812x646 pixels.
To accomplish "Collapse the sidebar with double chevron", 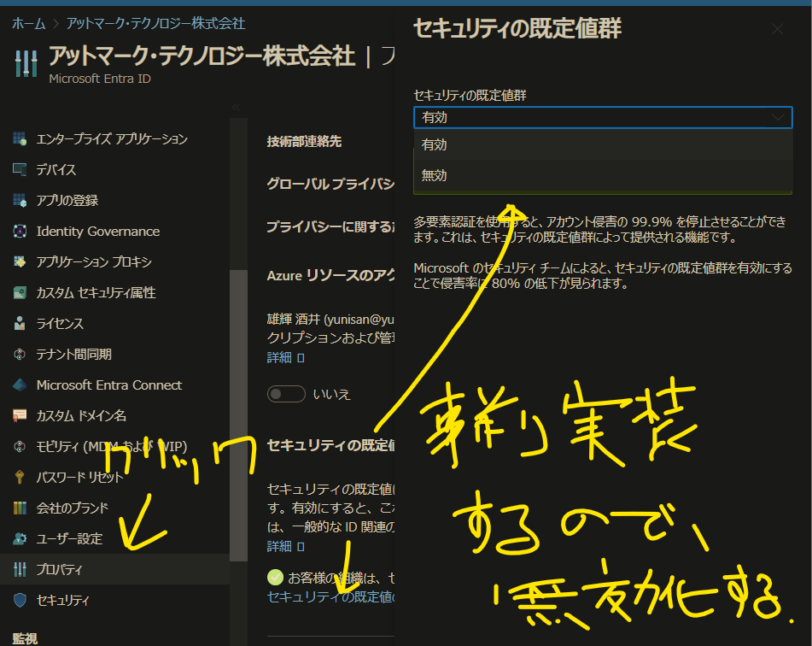I will 237,108.
